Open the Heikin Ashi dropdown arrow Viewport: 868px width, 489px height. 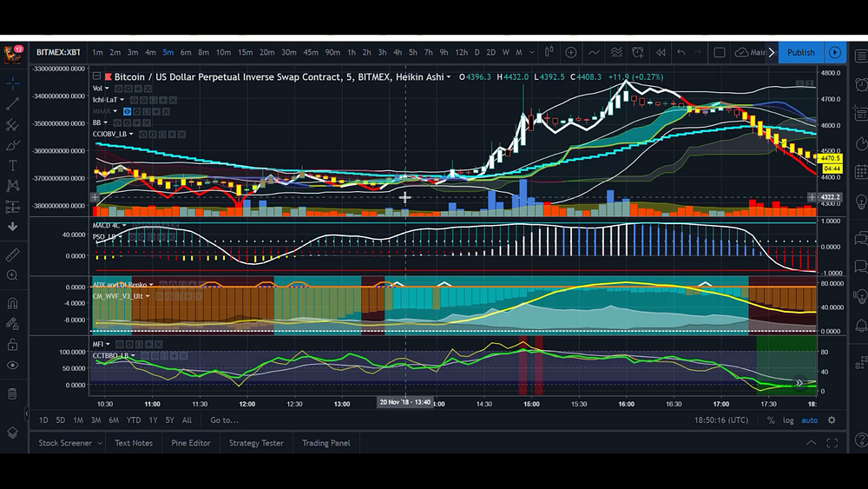click(449, 77)
